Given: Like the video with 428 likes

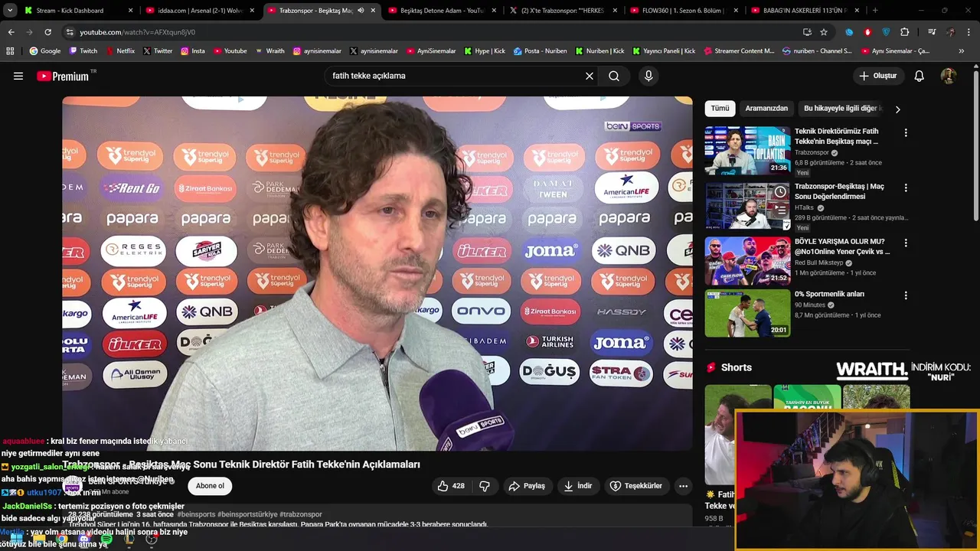Looking at the screenshot, I should (x=451, y=486).
